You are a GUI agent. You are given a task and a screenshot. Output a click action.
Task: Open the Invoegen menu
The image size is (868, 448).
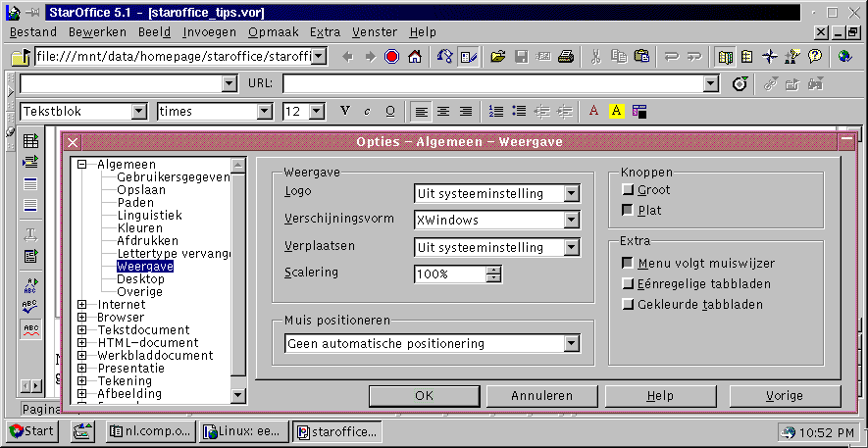(x=210, y=32)
